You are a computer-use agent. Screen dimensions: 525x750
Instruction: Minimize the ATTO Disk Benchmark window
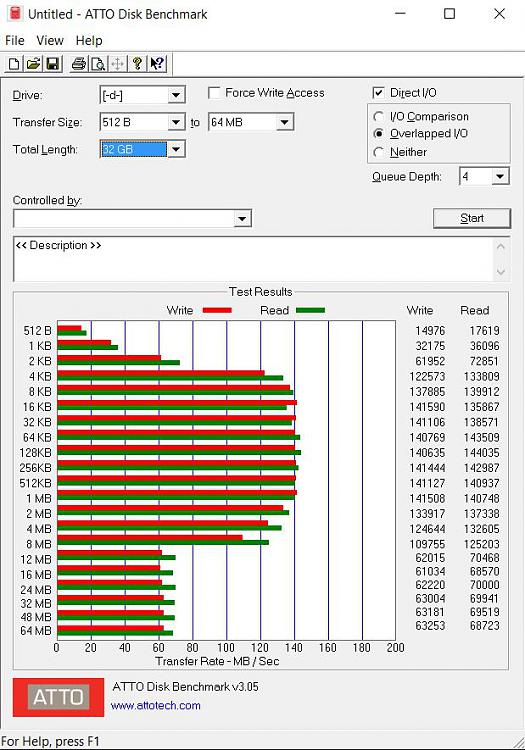coord(400,13)
